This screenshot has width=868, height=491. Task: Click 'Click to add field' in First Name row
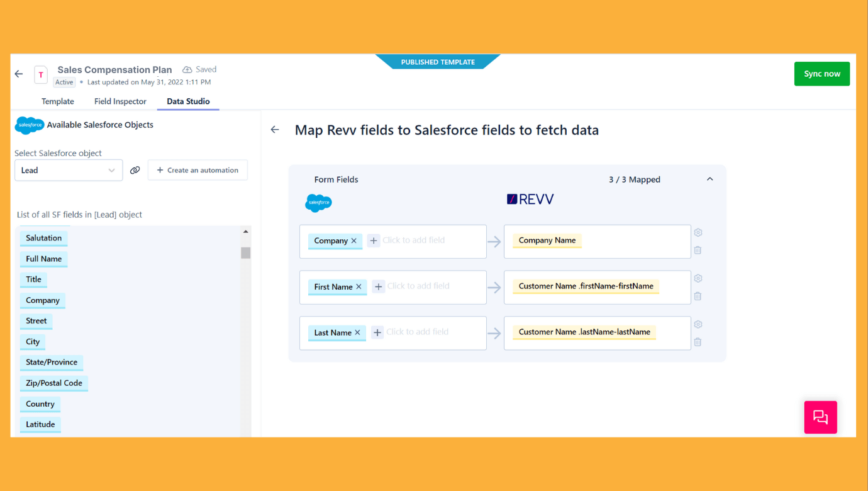click(x=418, y=286)
